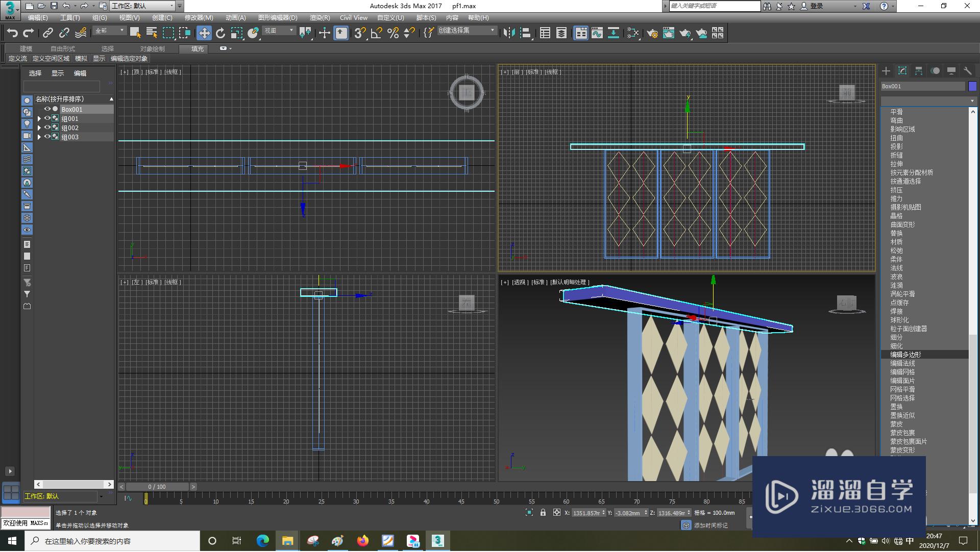
Task: Open the modifier list dropdown arrow
Action: [x=972, y=101]
